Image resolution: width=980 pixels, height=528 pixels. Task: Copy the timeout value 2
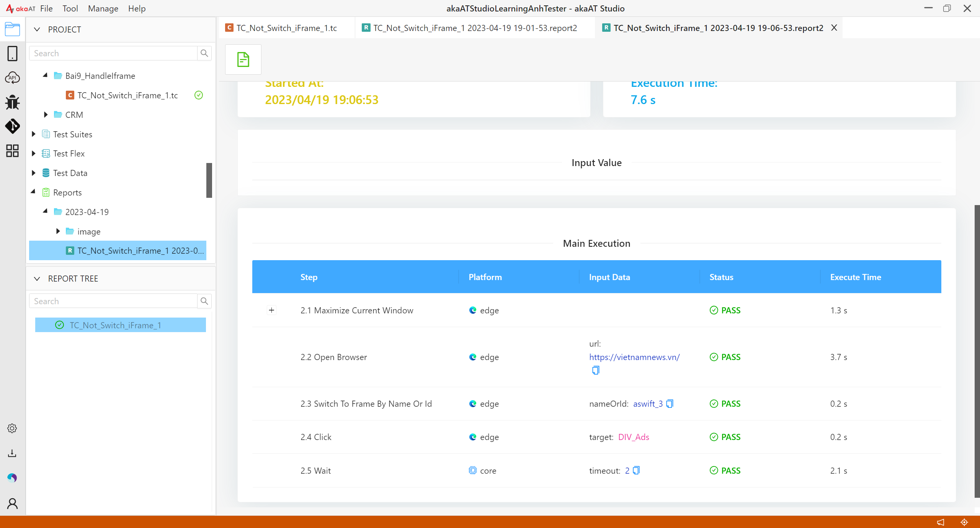point(636,470)
